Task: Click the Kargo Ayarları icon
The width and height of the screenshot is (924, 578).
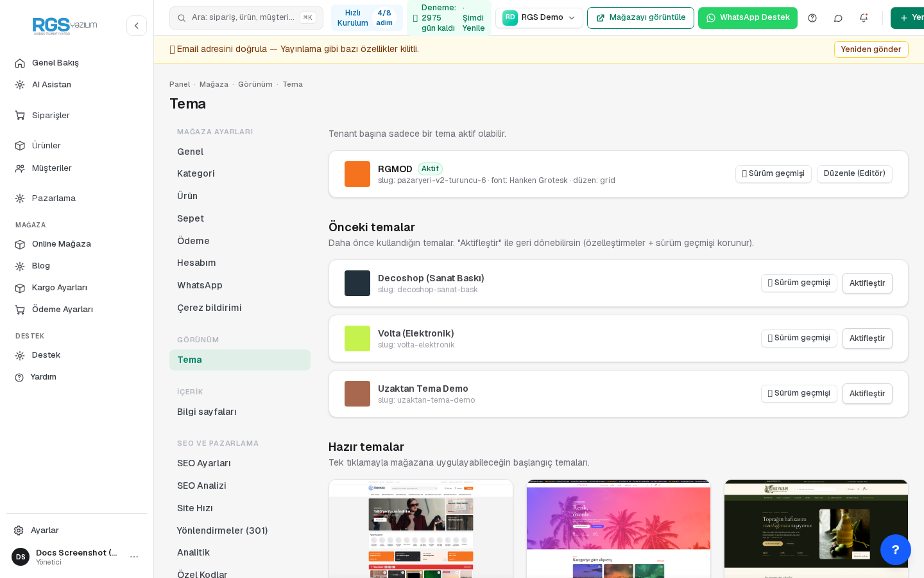Action: [x=20, y=288]
